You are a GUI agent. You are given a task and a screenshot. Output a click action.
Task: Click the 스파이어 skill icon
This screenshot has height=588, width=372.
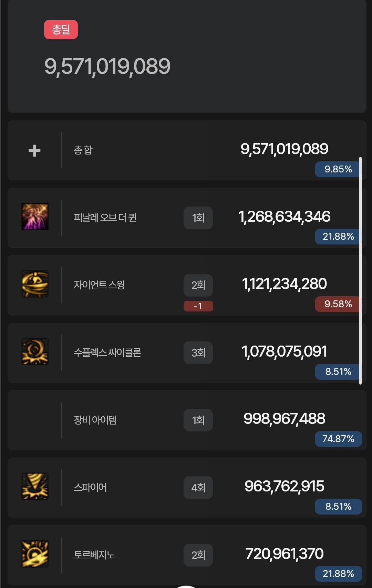[x=35, y=486]
